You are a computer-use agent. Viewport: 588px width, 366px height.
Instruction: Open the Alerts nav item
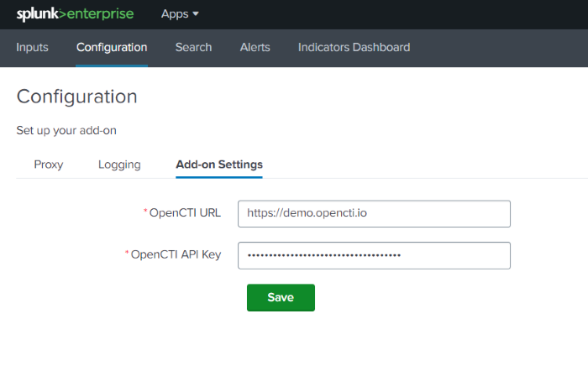255,47
